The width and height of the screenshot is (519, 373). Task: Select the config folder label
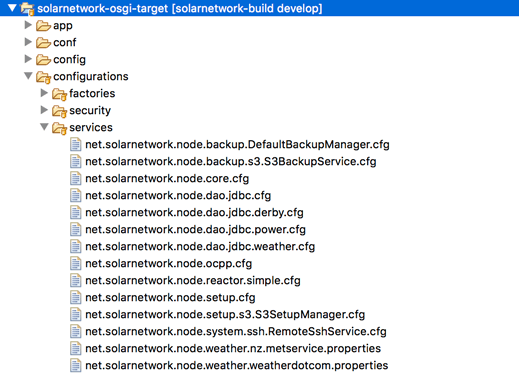click(x=69, y=60)
